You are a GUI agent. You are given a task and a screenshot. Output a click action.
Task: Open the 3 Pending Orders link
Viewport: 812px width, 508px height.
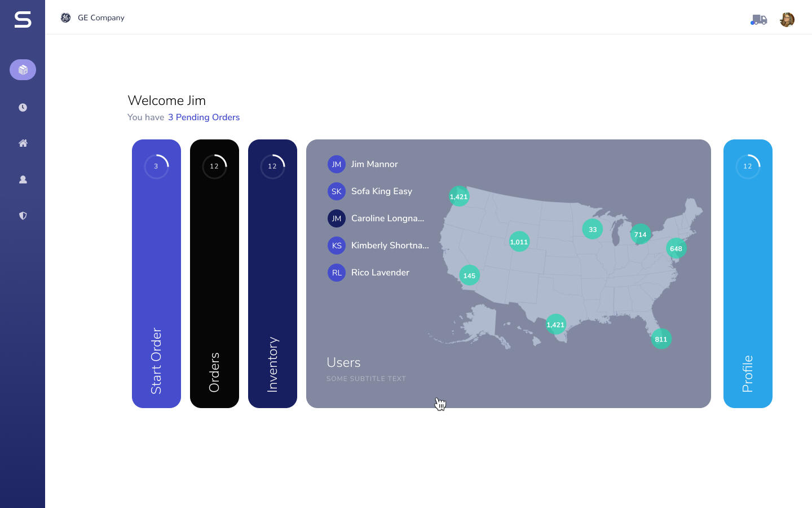click(204, 117)
